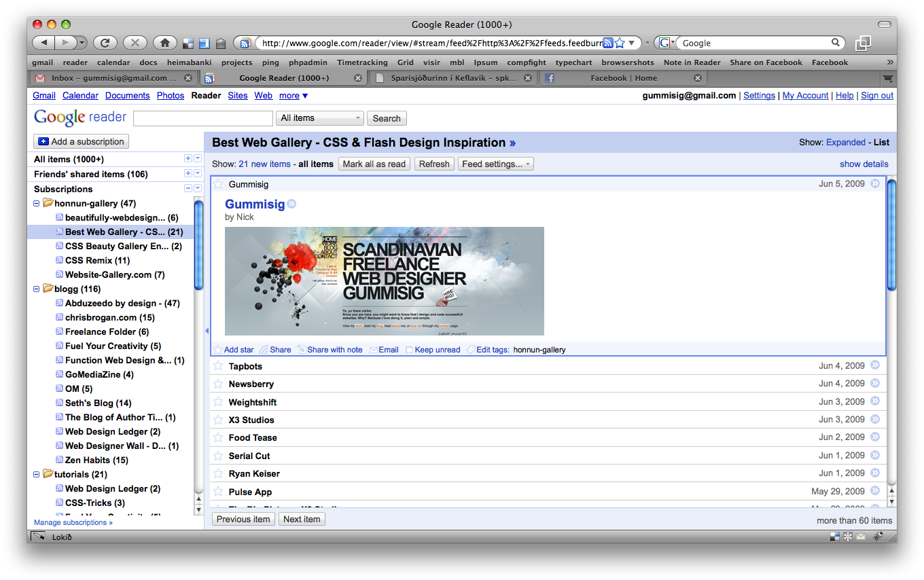Go back with the browser Back arrow
924x580 pixels.
click(x=43, y=43)
